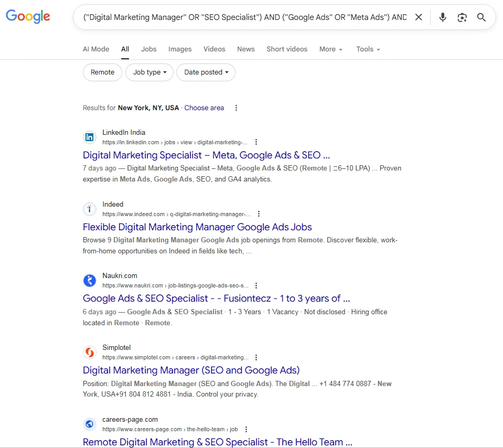The image size is (503, 448).
Task: Click the Naukri.com globe favicon
Action: (x=89, y=280)
